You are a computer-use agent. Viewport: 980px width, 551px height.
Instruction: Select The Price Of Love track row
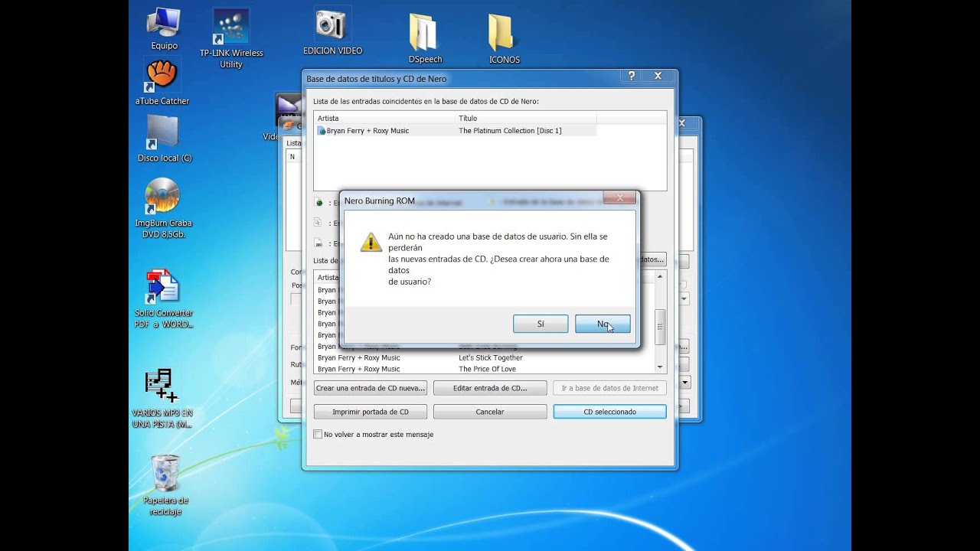[485, 369]
